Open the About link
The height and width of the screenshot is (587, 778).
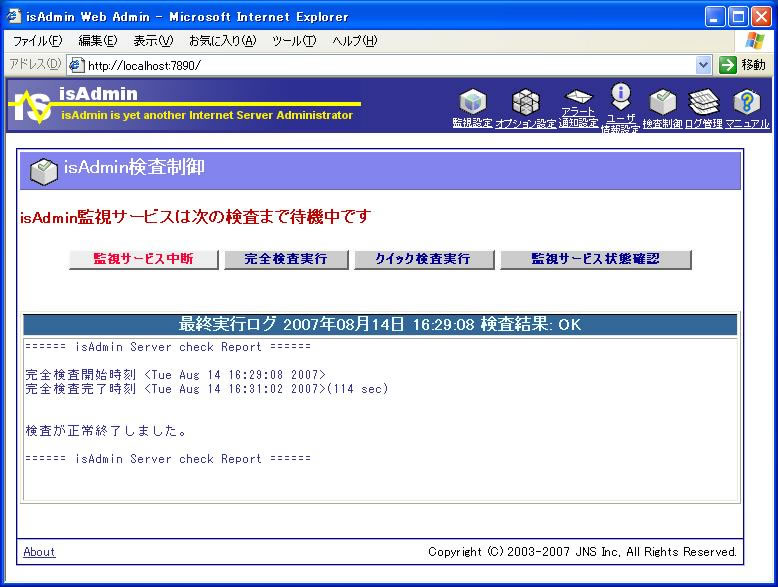39,552
